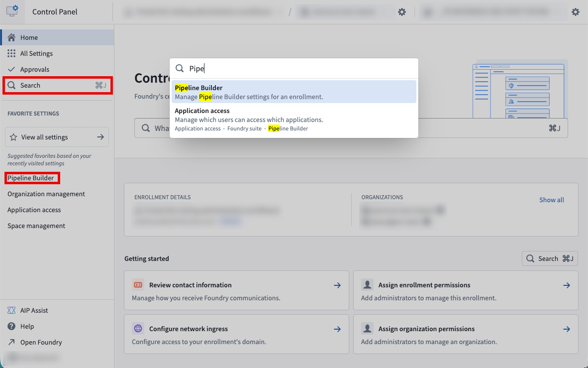Select the Application access search result
Image resolution: width=588 pixels, height=368 pixels.
point(294,120)
